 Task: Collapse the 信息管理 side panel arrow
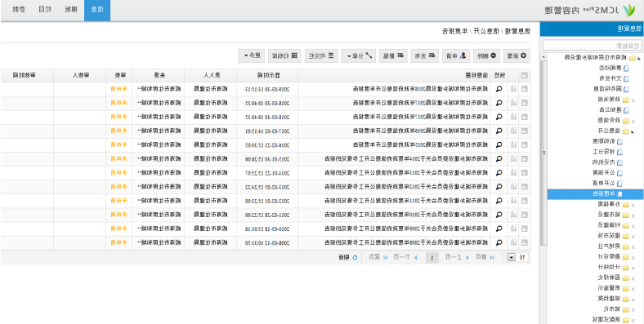click(545, 29)
